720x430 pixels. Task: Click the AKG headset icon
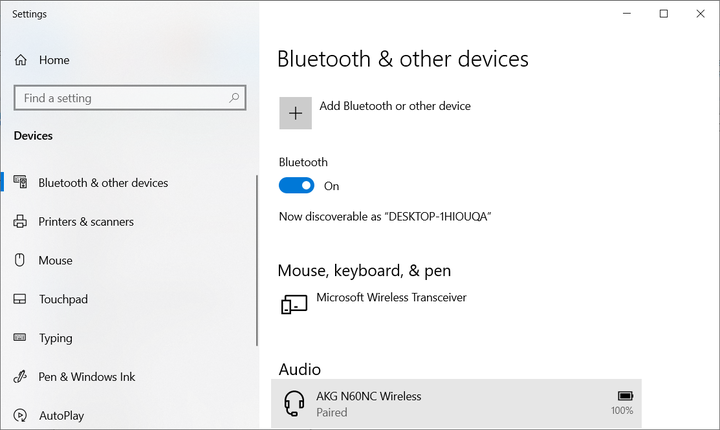click(294, 403)
